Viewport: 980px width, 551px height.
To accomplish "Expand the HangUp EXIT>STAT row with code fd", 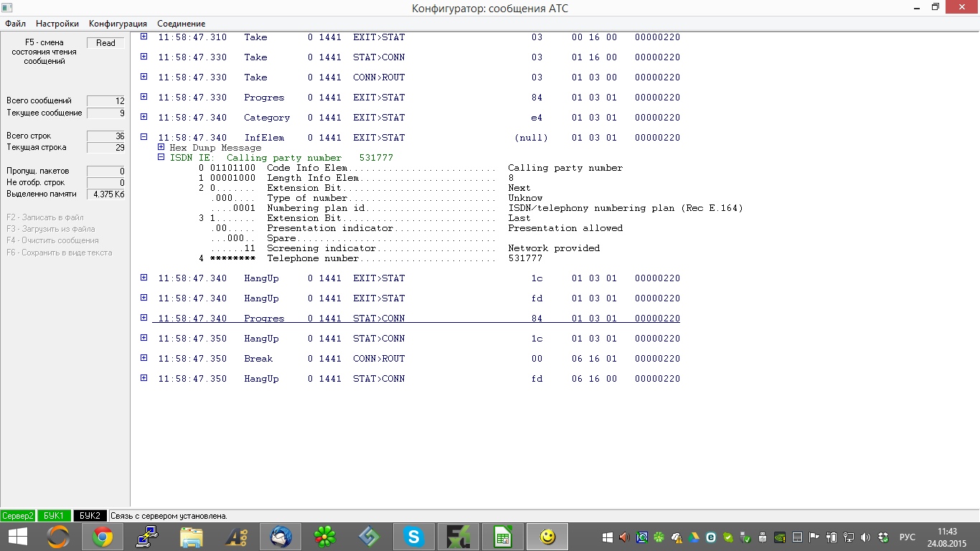I will click(143, 298).
